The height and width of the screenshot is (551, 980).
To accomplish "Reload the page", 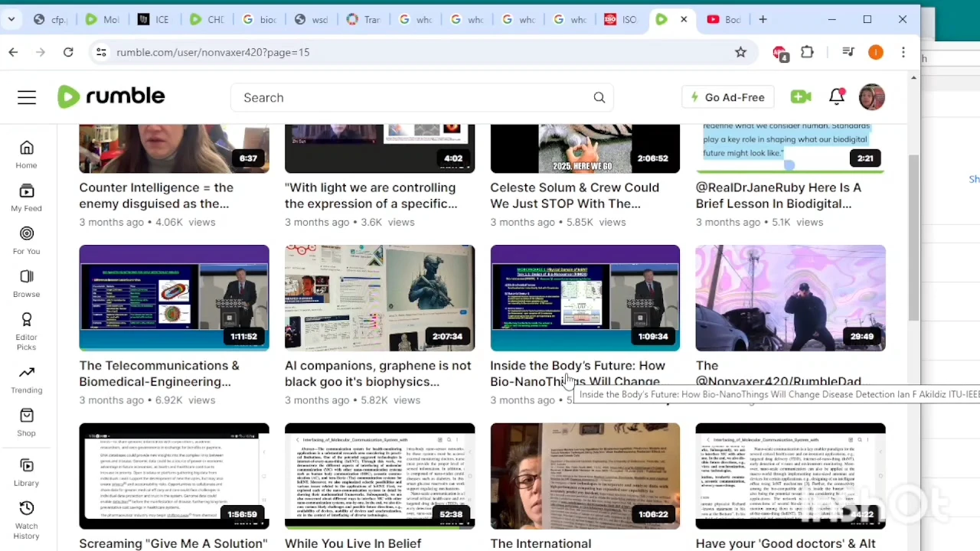I will click(x=68, y=52).
